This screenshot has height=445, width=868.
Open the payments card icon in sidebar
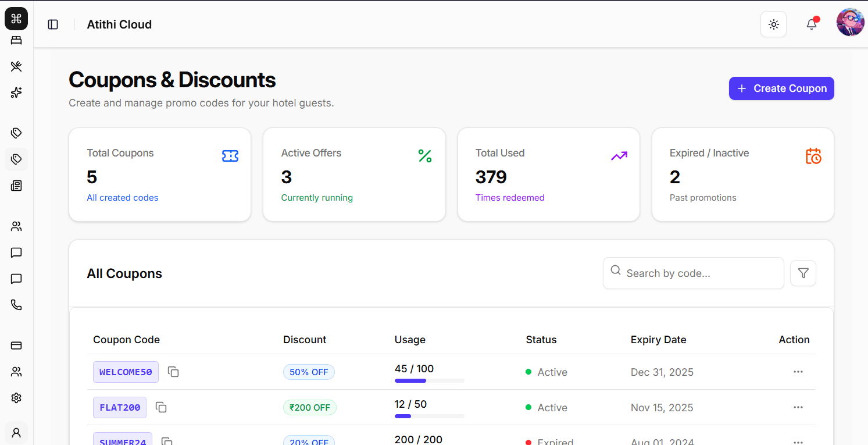[x=16, y=345]
